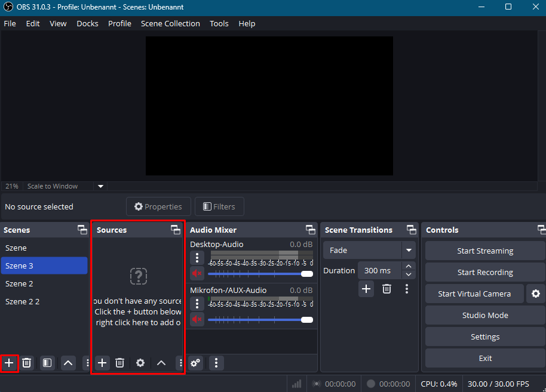Toggle Studio Mode

[484, 315]
